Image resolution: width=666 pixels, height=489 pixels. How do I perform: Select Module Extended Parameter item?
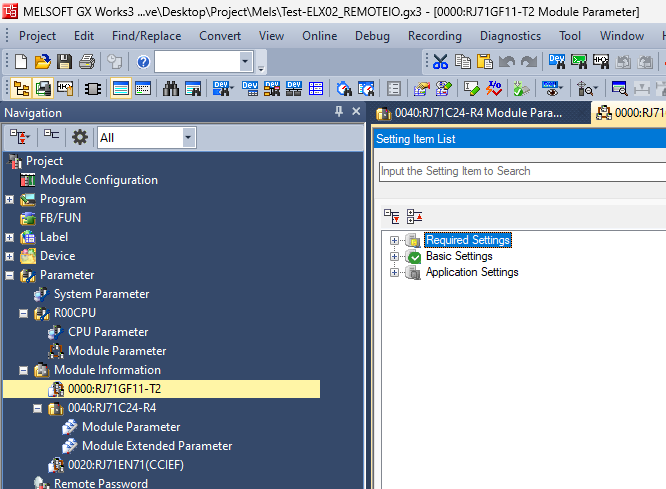[157, 446]
